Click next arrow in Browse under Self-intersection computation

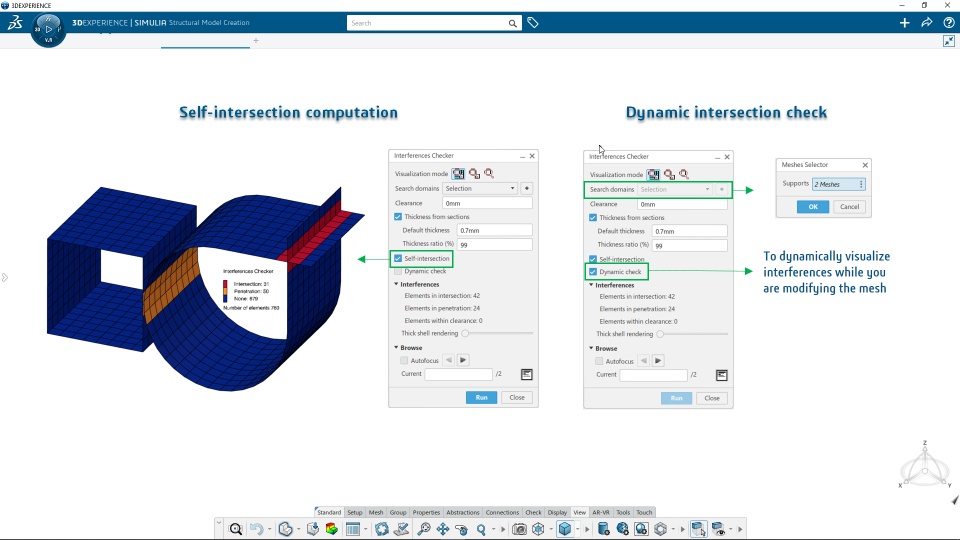(x=463, y=360)
